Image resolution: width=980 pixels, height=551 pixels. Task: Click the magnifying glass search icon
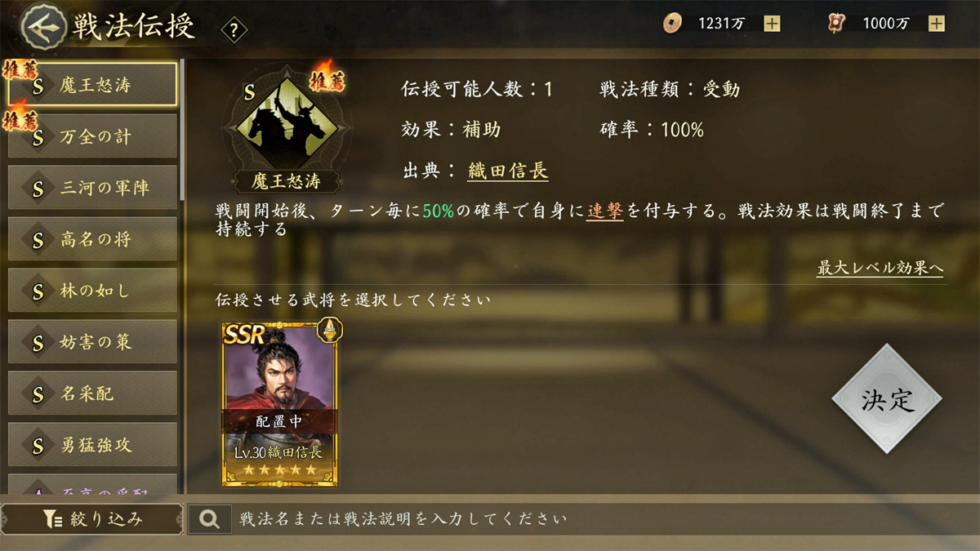coord(209,519)
